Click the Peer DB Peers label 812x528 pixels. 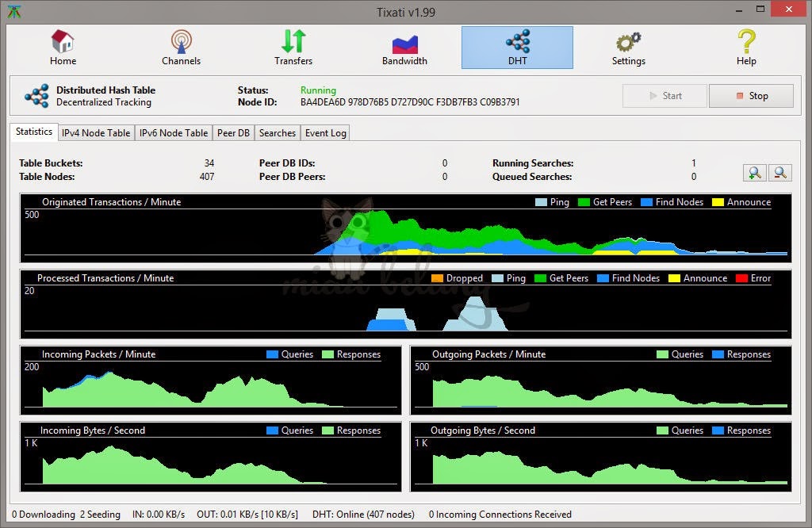pos(292,177)
